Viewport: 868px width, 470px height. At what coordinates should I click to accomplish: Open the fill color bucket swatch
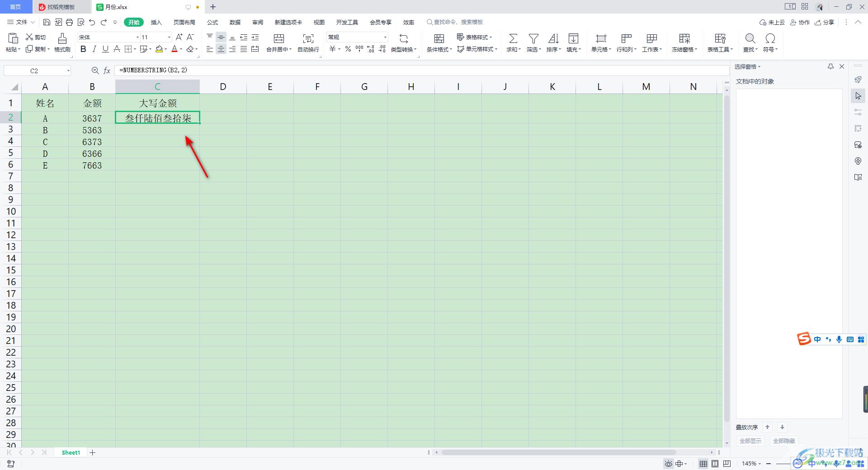pyautogui.click(x=159, y=49)
